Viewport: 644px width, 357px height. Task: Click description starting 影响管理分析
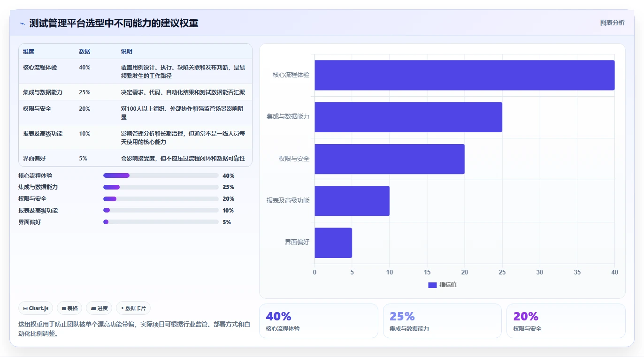point(183,138)
